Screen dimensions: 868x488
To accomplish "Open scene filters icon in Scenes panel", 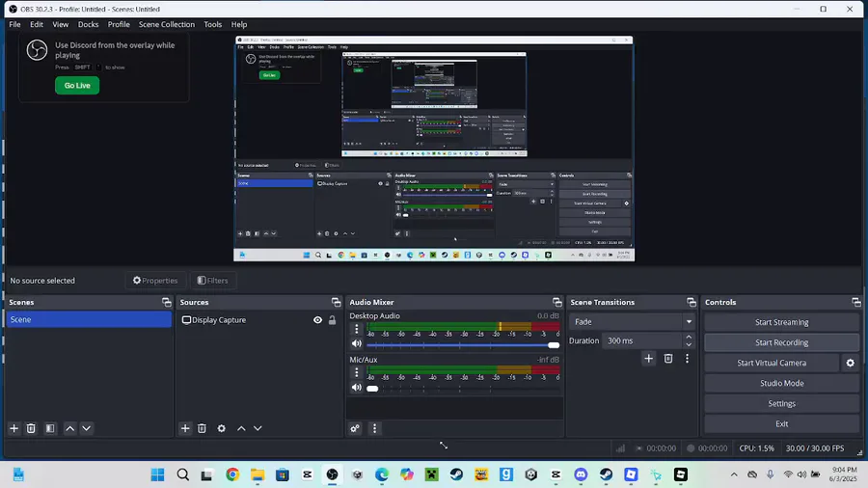I will click(50, 428).
